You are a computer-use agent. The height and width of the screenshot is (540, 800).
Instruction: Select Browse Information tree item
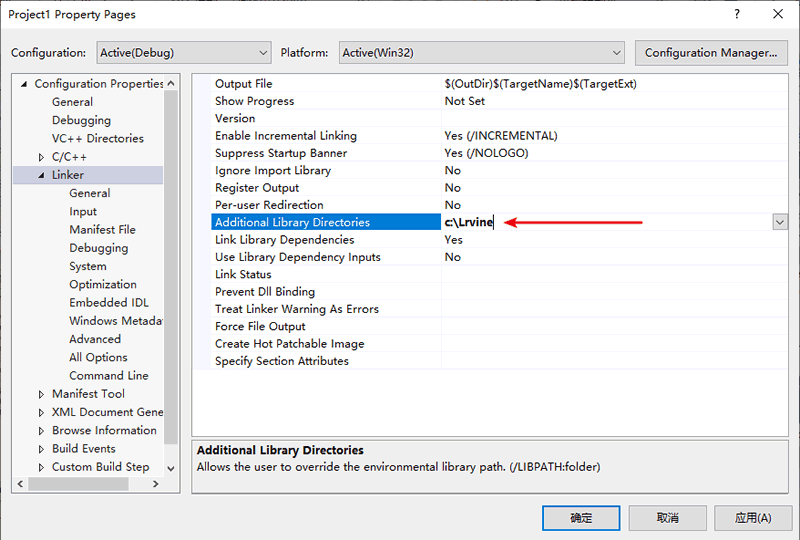(104, 430)
